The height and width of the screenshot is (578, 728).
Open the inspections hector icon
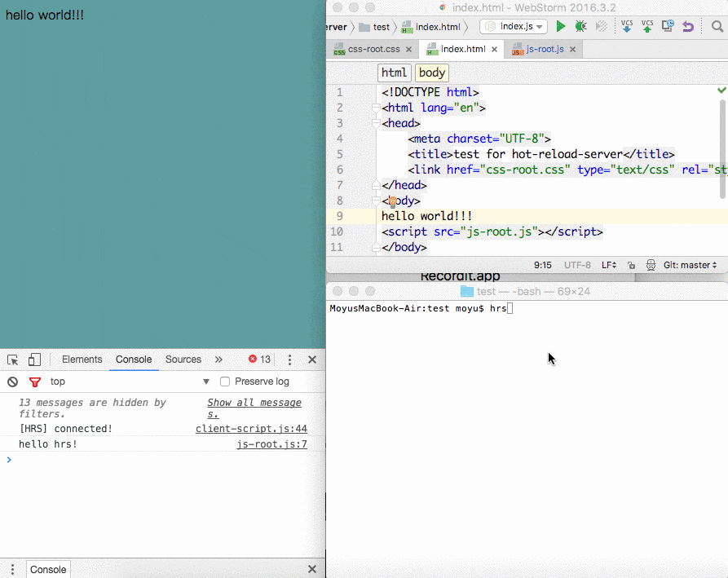pyautogui.click(x=651, y=265)
